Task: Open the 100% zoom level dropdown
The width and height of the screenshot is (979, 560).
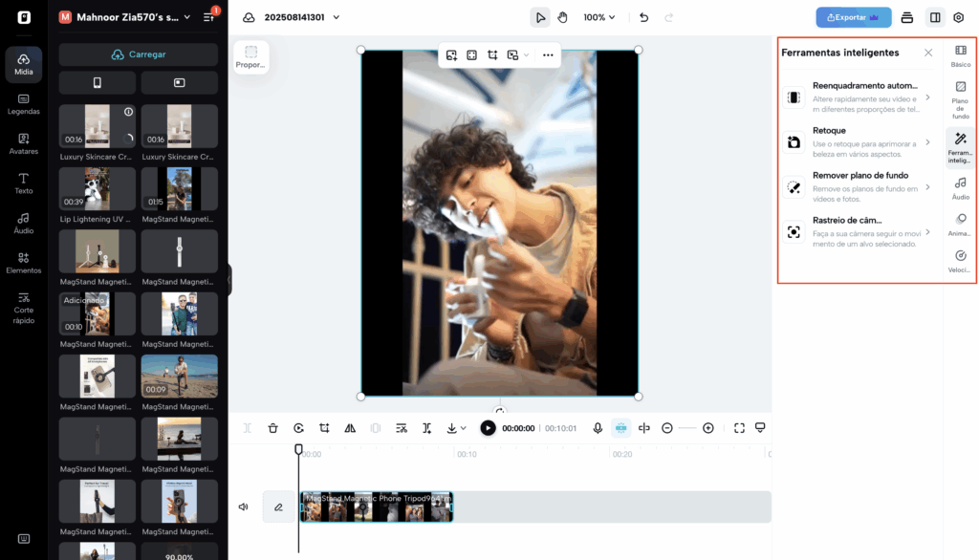Action: (599, 17)
